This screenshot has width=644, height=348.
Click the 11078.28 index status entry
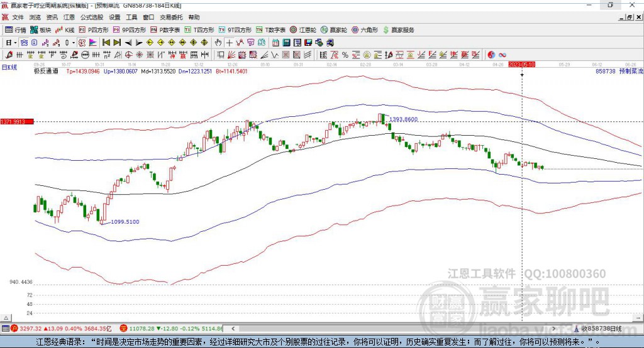coord(172,329)
